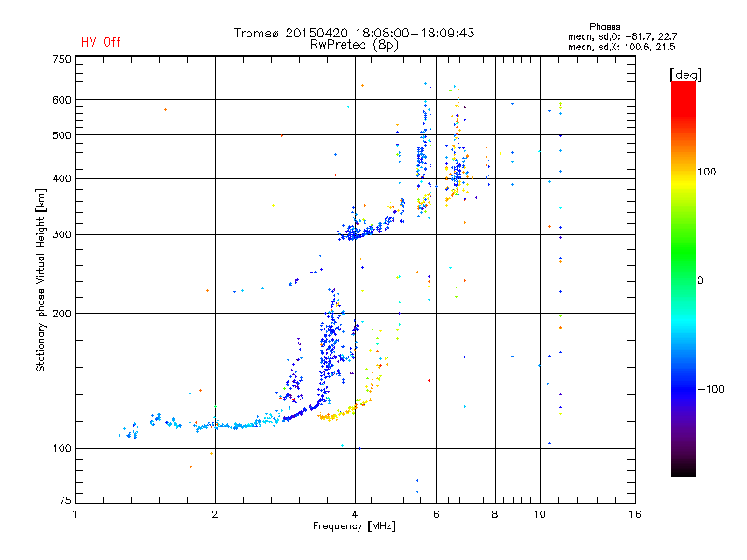
Task: Click the y-axis tick label '200'
Action: (x=62, y=314)
